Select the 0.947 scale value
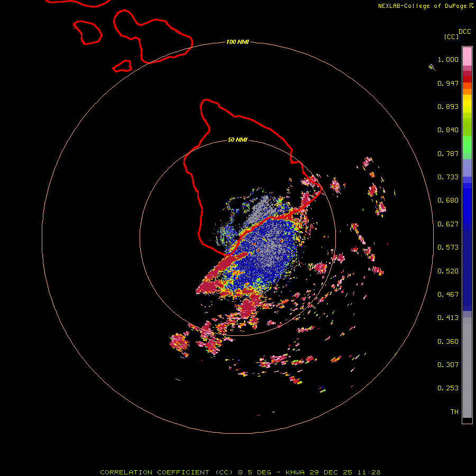 click(x=448, y=83)
